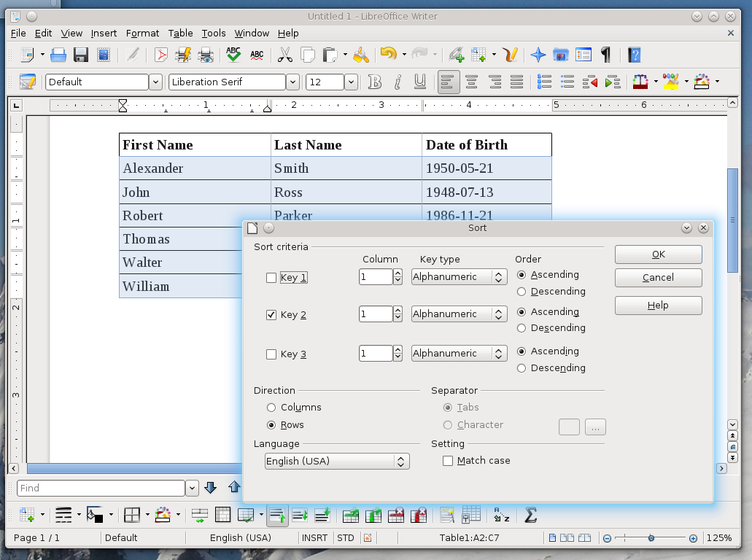The image size is (752, 560).
Task: Click Cancel in the Sort dialog
Action: click(x=657, y=278)
